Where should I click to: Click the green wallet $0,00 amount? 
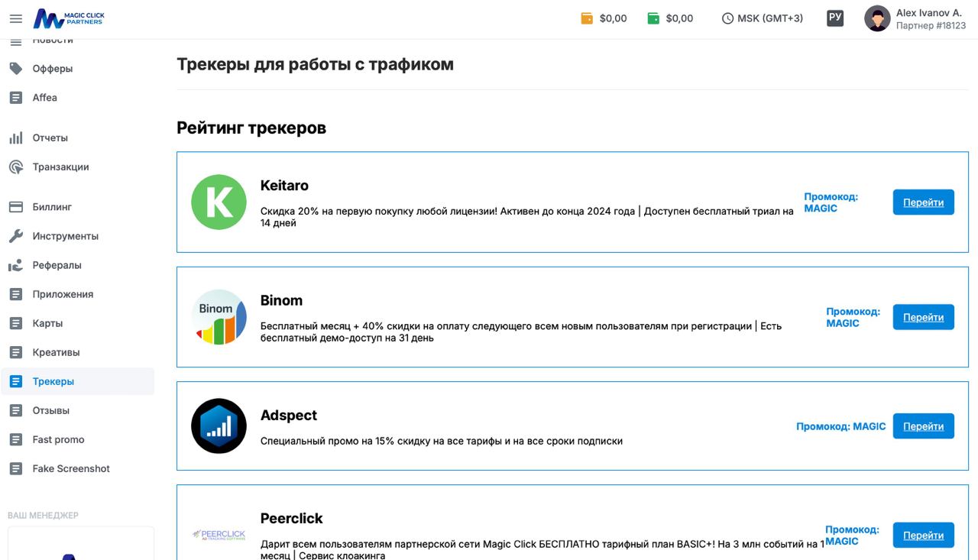[x=679, y=18]
